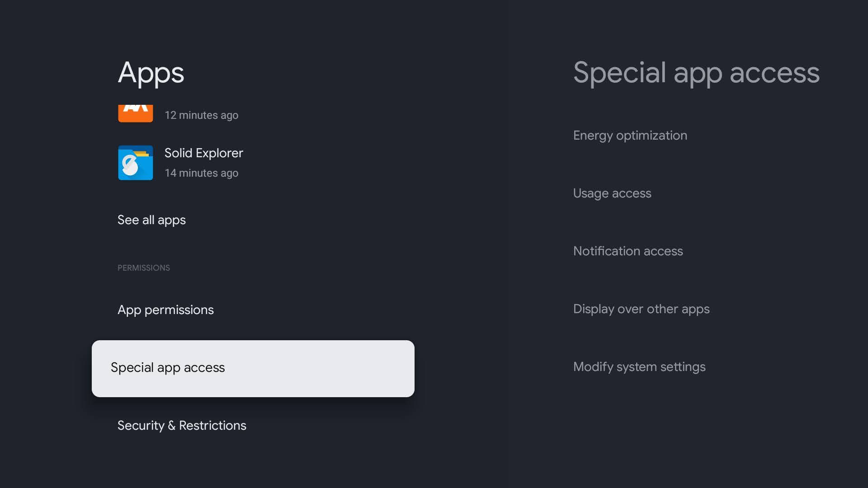Screen dimensions: 868x488
Task: Open Display over other apps settings
Action: pyautogui.click(x=641, y=309)
